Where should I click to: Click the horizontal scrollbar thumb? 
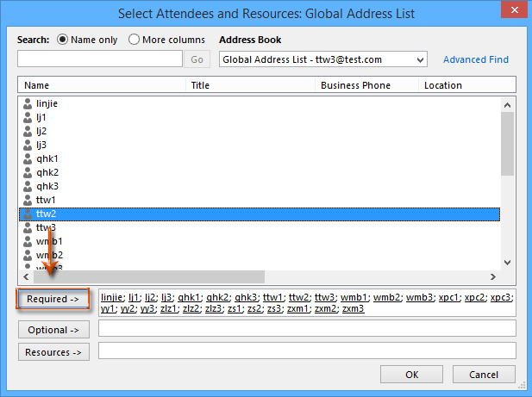point(149,276)
